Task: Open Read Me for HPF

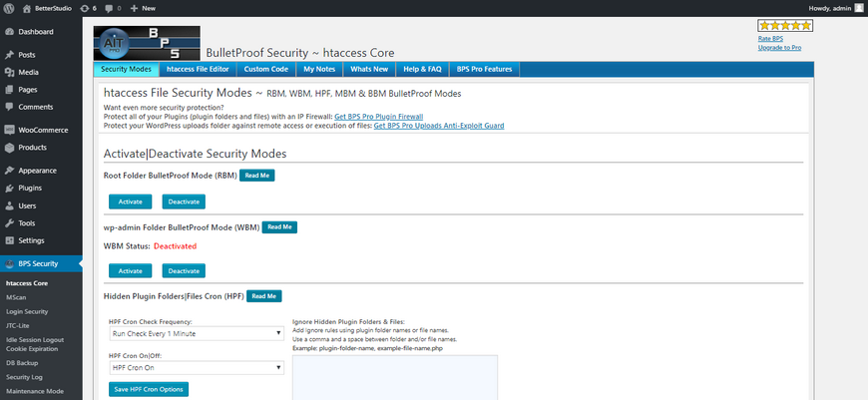Action: coord(264,296)
